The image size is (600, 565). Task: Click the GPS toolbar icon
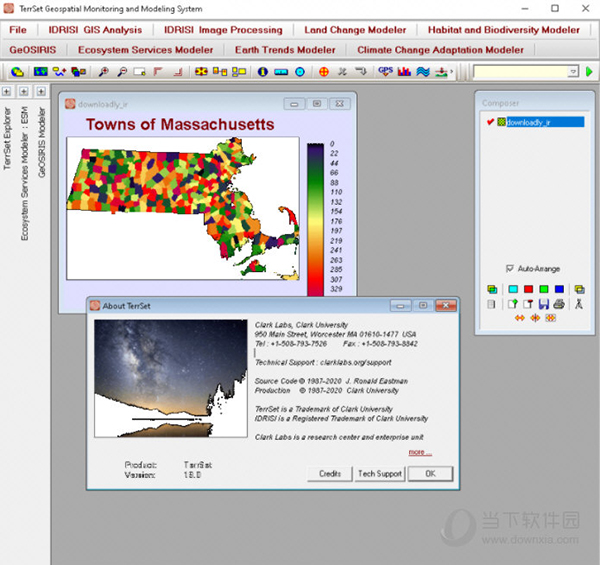(x=385, y=72)
